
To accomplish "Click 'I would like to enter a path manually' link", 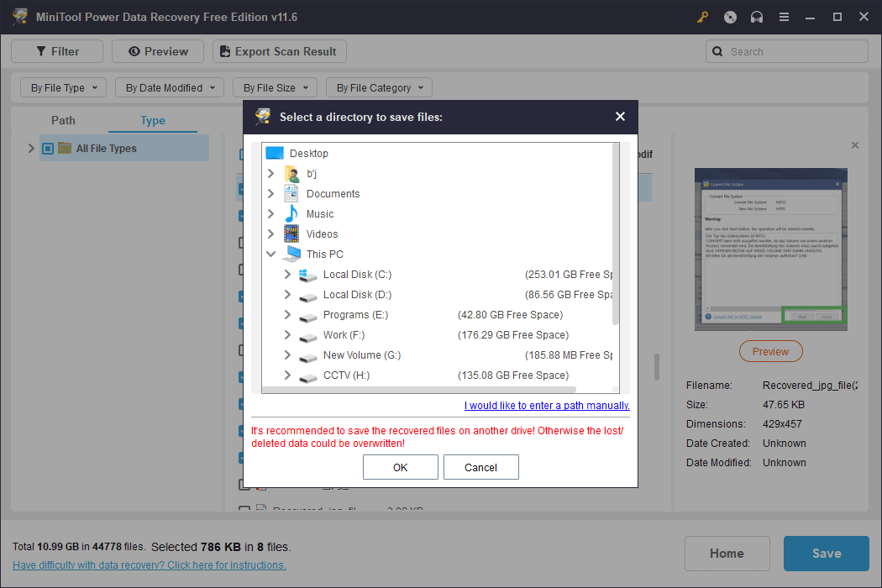I will click(547, 405).
